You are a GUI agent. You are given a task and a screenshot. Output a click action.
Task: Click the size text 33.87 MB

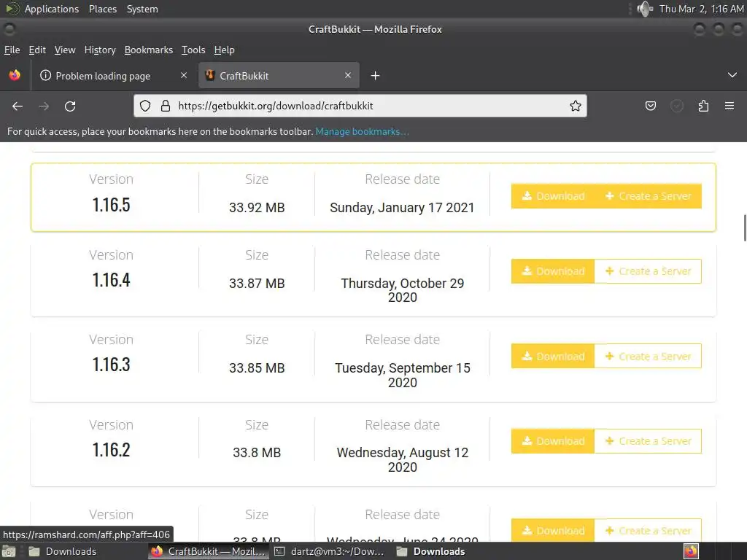[257, 284]
